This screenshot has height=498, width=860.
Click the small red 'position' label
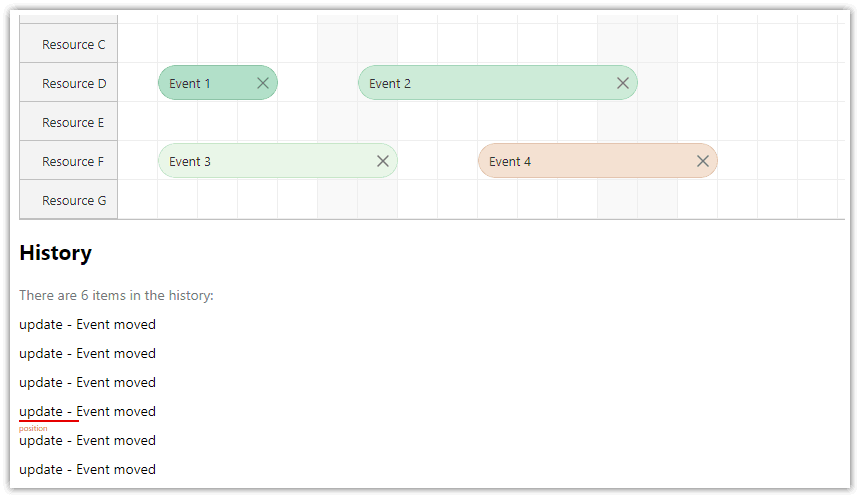[33, 428]
